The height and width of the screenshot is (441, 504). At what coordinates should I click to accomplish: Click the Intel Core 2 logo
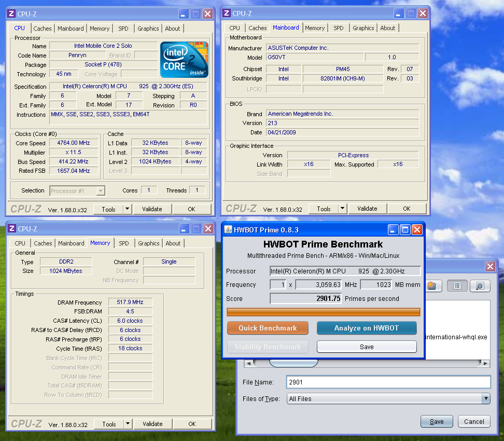pos(184,60)
